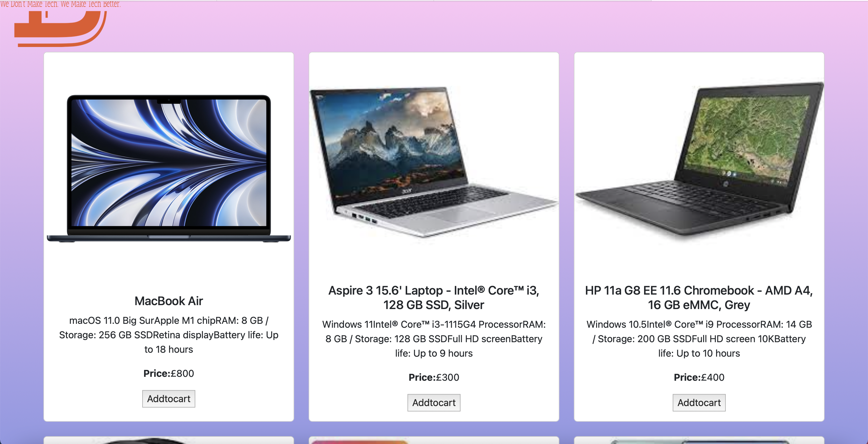Click the site tagline text at top
The image size is (868, 444).
(60, 4)
